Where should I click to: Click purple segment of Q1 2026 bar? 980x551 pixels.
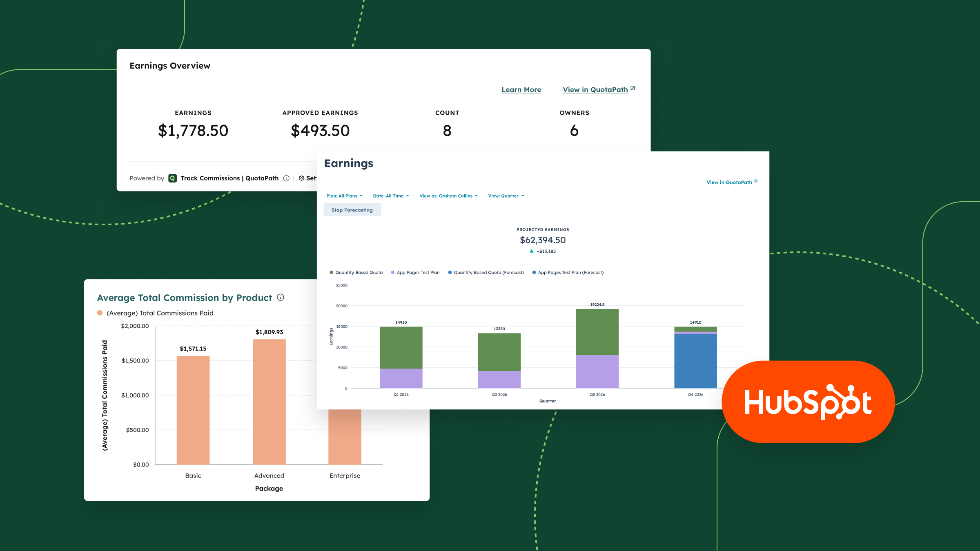401,378
